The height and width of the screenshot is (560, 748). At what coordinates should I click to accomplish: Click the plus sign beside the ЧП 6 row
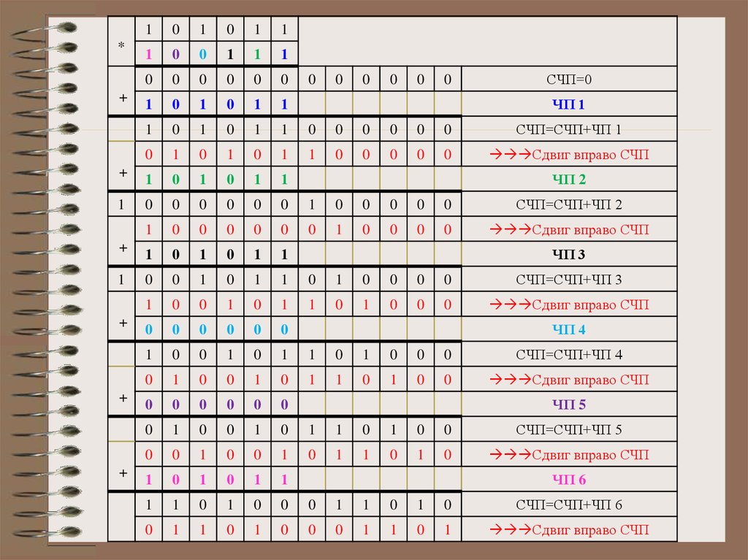122,473
